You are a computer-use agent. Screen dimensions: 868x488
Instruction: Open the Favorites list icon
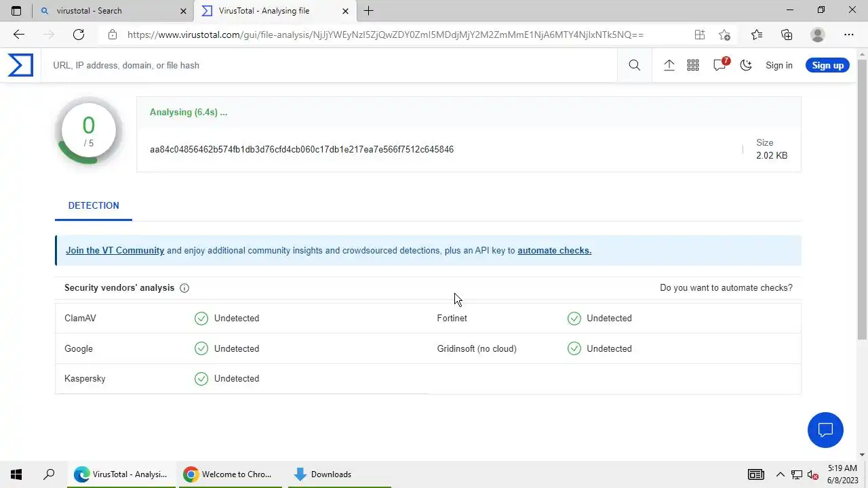pyautogui.click(x=757, y=35)
